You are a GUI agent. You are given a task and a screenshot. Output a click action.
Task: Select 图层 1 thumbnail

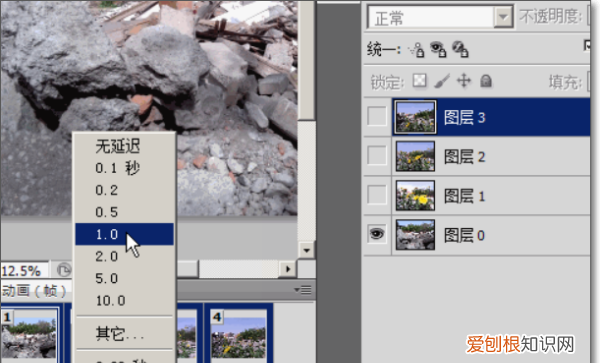coord(415,195)
